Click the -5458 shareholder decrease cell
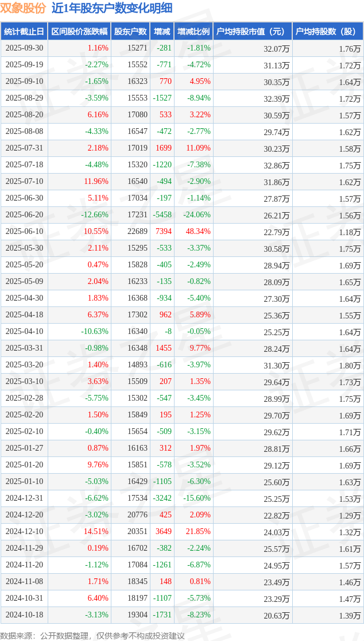This screenshot has height=641, width=364. click(x=163, y=215)
